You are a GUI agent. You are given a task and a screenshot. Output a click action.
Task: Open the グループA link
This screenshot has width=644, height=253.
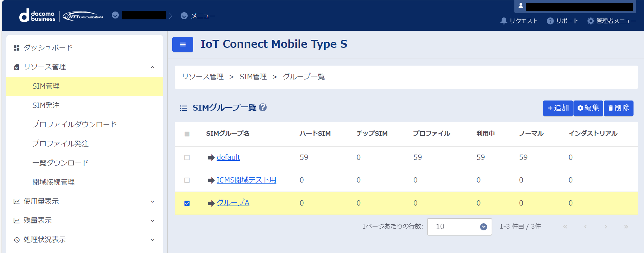tap(233, 203)
